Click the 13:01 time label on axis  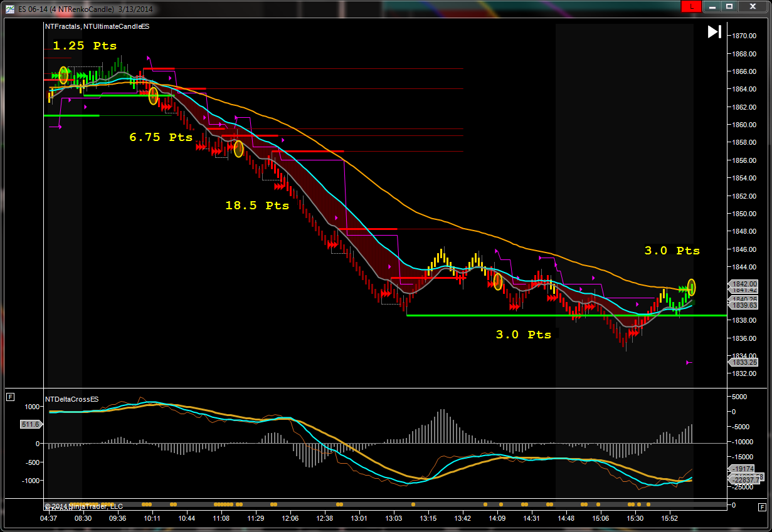tap(359, 518)
